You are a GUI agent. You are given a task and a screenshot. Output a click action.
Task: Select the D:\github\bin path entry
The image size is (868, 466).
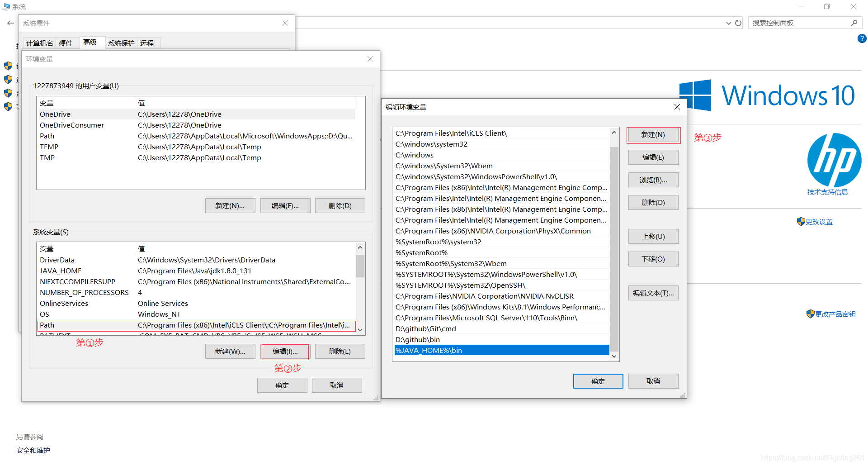tap(502, 340)
